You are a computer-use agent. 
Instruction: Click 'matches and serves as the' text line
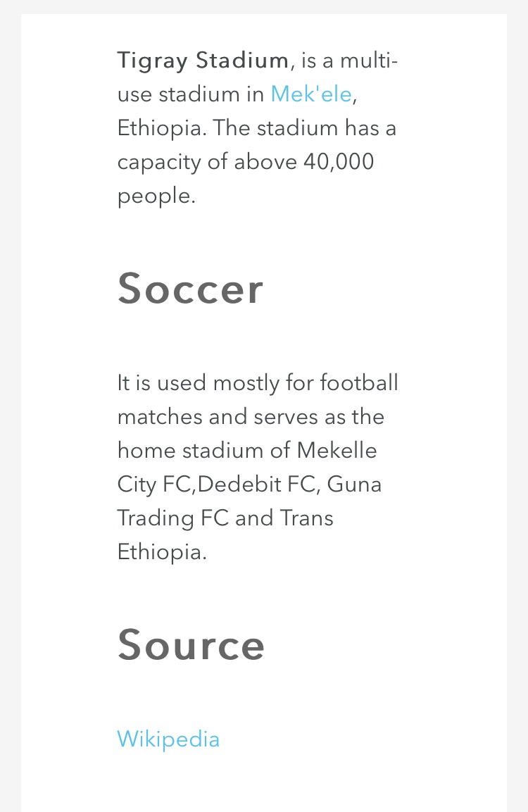click(251, 417)
